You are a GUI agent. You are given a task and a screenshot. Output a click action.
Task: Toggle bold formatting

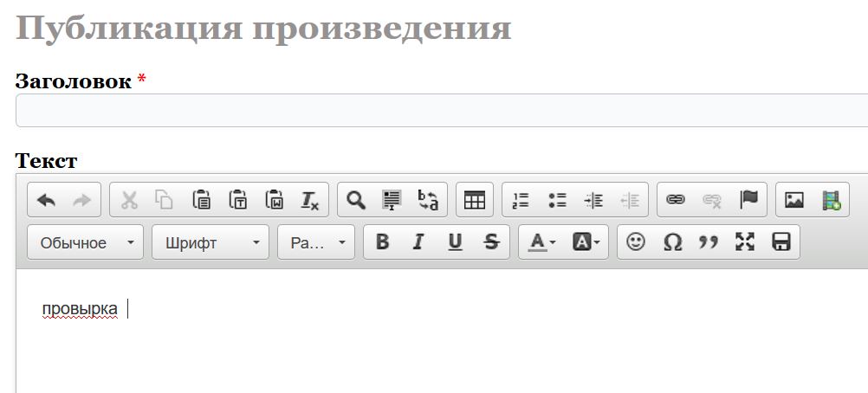pos(382,242)
